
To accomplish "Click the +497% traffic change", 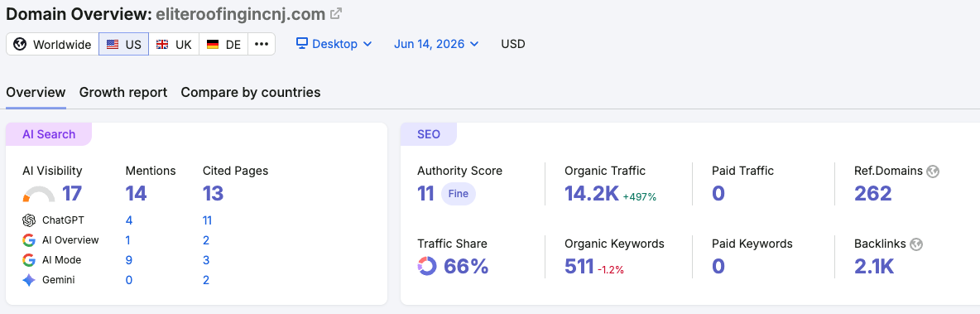I will click(639, 196).
